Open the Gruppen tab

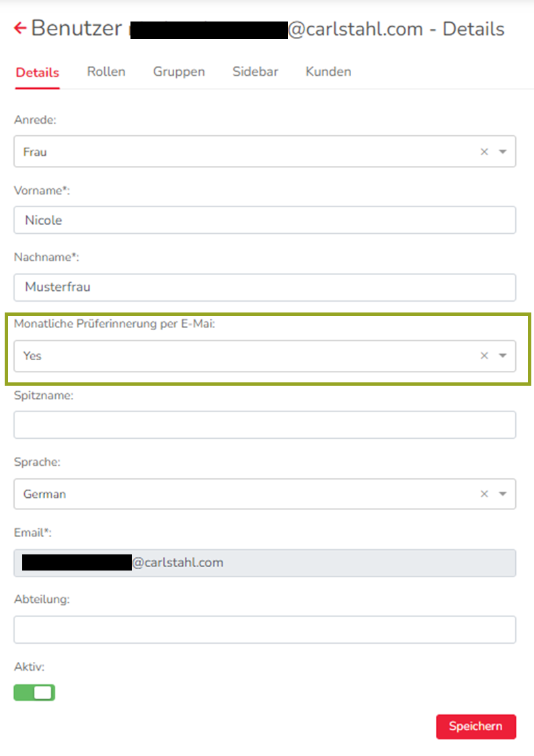(179, 71)
